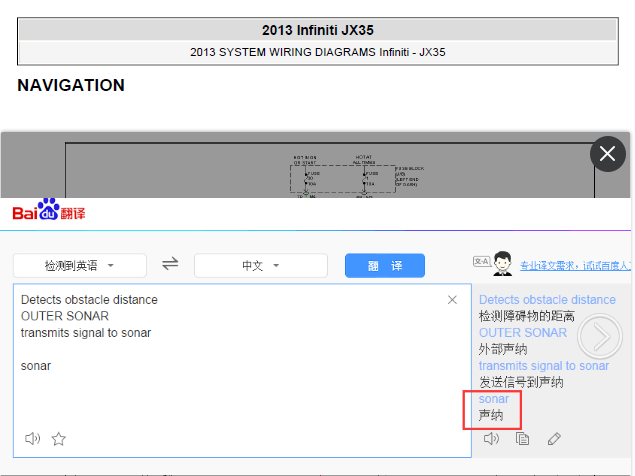Image resolution: width=635 pixels, height=476 pixels.
Task: Open the Baidu Translate logo link
Action: [49, 209]
